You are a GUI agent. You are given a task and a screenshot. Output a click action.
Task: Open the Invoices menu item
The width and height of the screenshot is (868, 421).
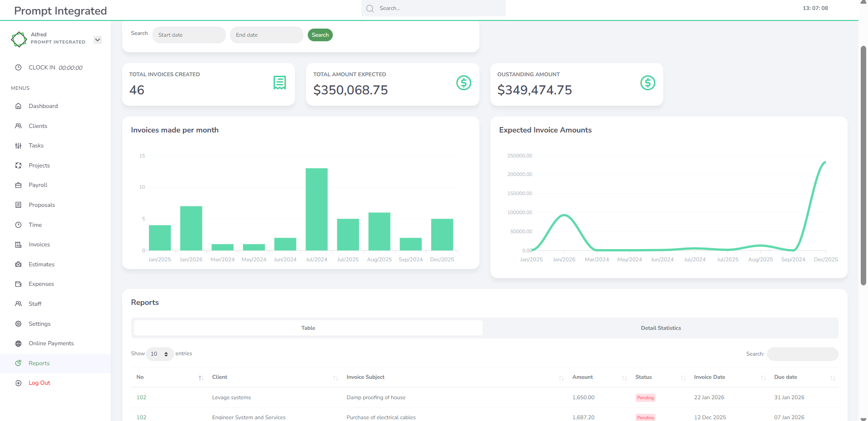39,245
